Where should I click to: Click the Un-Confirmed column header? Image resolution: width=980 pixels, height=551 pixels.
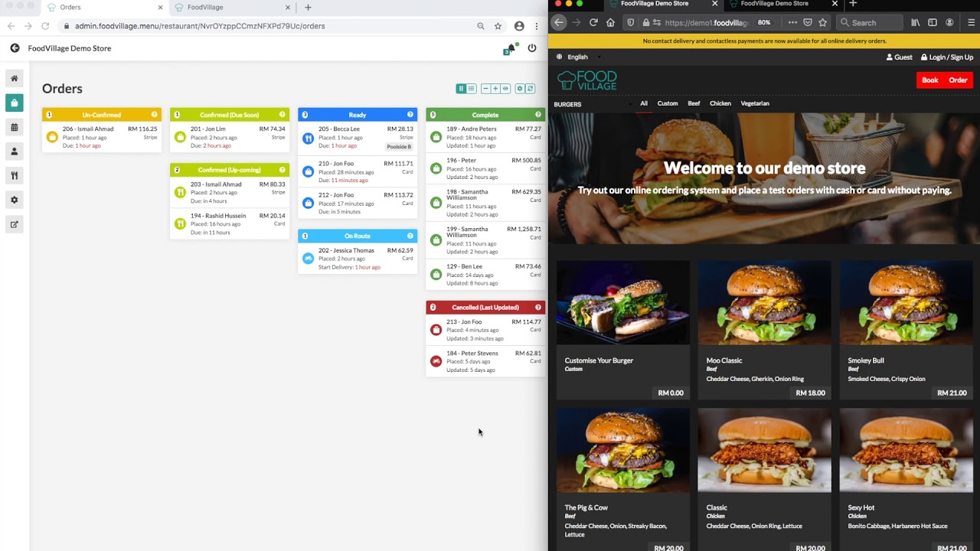click(x=102, y=115)
